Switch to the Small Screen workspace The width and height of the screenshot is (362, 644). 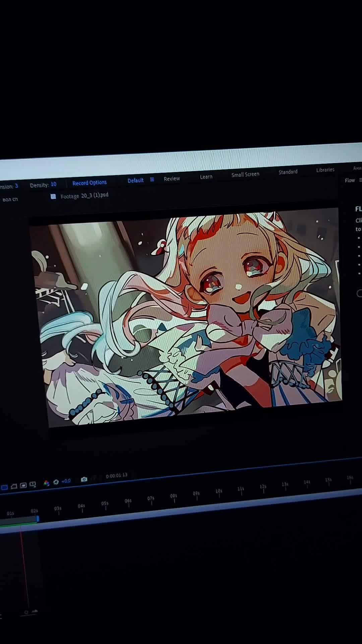point(245,174)
